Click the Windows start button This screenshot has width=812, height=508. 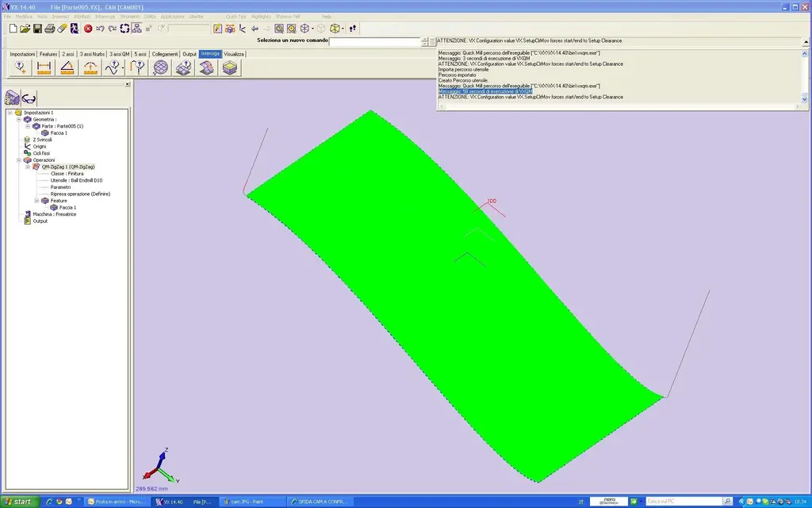click(x=19, y=502)
